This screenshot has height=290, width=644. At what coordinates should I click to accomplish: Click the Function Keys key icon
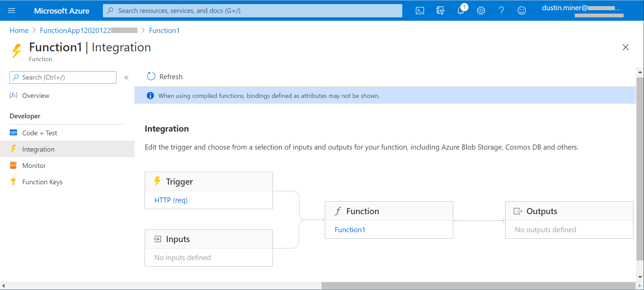(x=13, y=182)
